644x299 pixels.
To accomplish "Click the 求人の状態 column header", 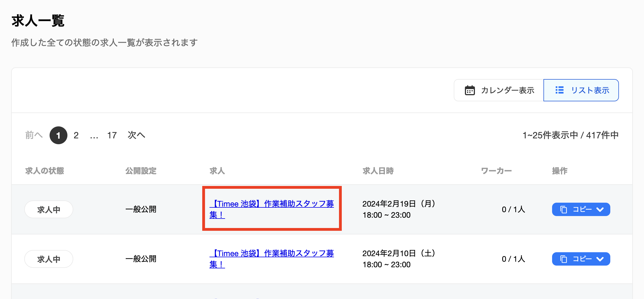I will click(45, 171).
